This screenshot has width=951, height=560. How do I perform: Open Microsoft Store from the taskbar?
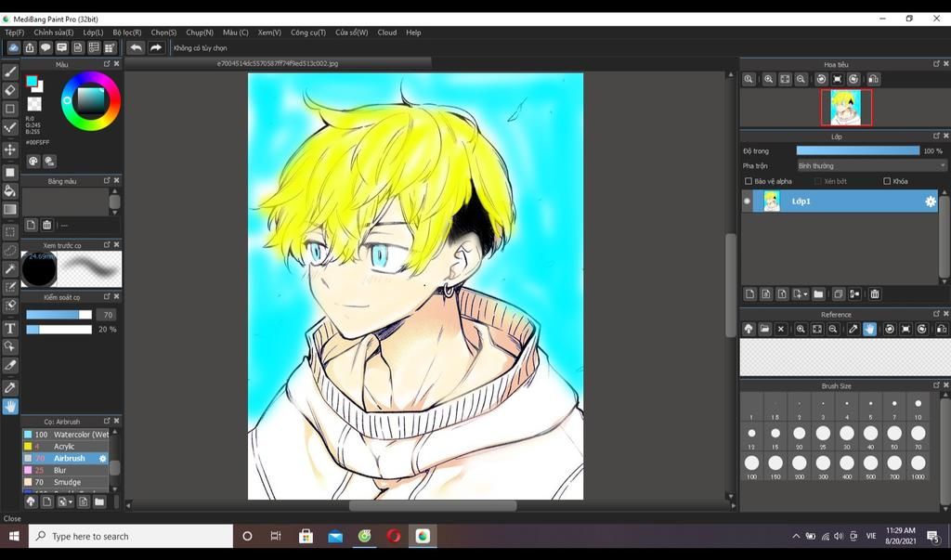point(306,537)
